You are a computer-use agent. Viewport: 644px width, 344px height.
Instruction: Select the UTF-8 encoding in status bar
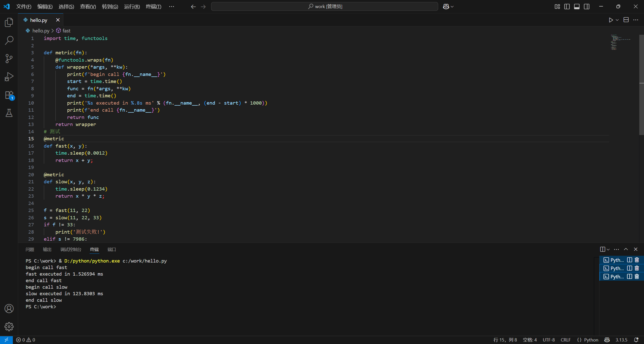coord(549,340)
